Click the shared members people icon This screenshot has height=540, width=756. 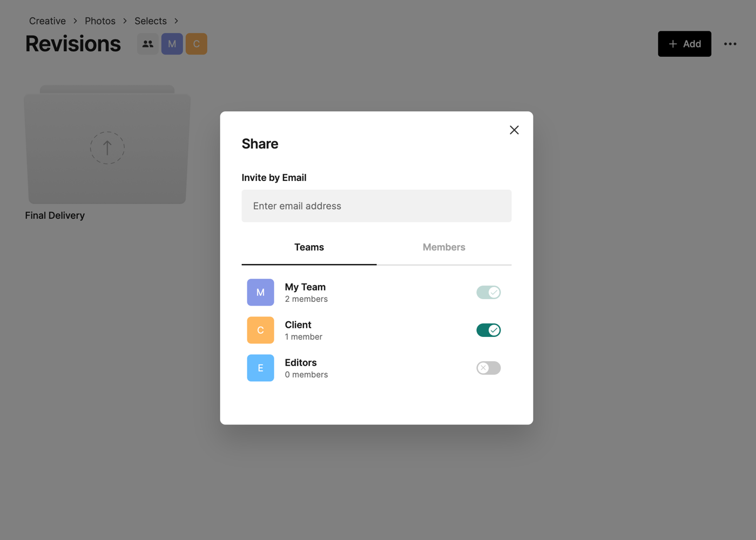coord(147,44)
